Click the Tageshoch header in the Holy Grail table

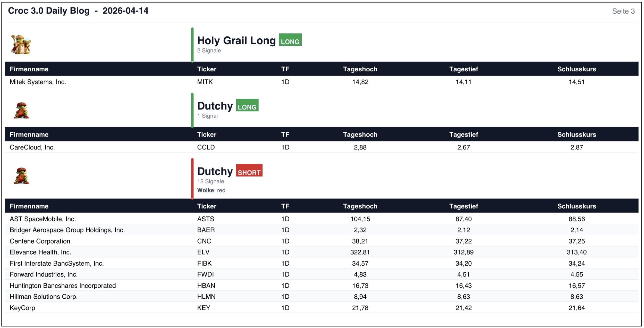[x=360, y=69]
